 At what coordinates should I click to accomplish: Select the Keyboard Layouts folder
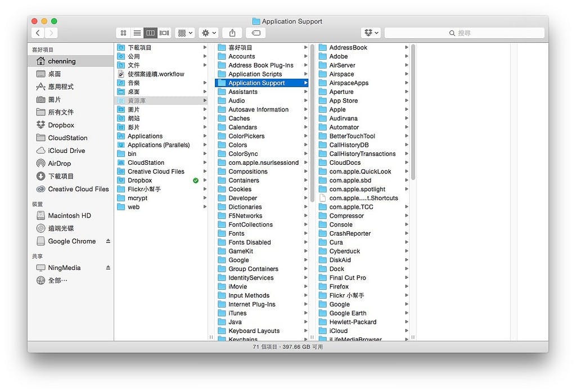[x=262, y=331]
